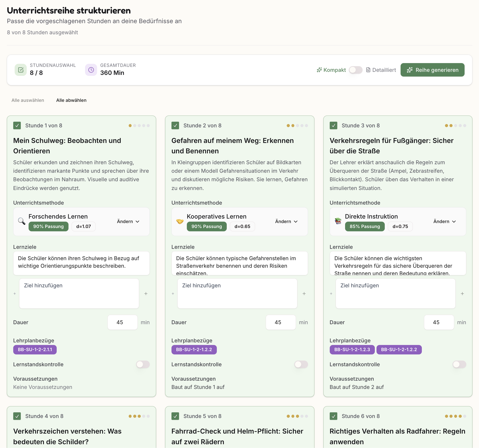Click the plus icon to add a goal in Stunde 3
The height and width of the screenshot is (448, 479).
462,293
